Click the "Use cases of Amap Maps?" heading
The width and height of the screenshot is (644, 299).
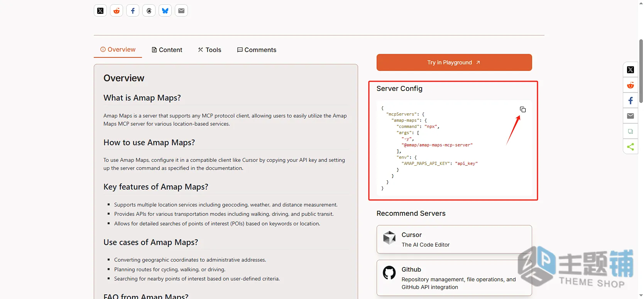150,242
